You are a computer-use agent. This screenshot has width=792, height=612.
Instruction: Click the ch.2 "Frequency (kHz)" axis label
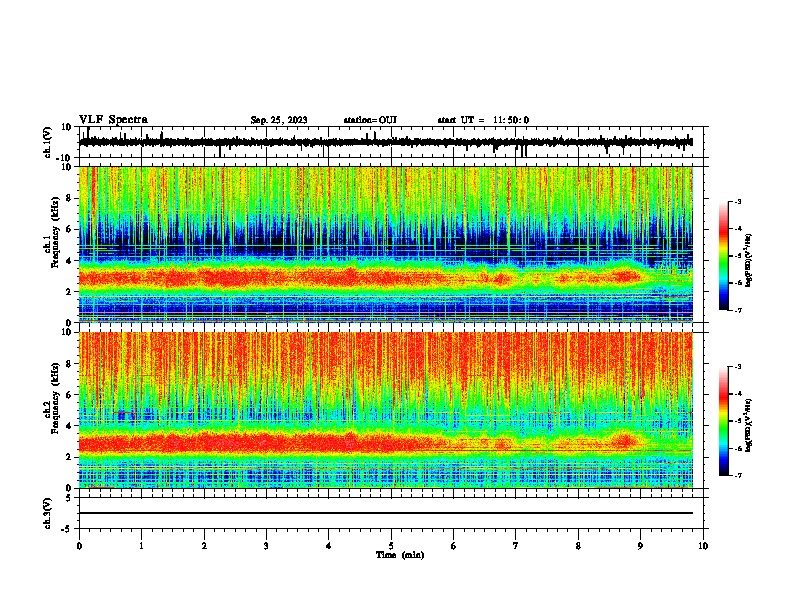point(56,398)
